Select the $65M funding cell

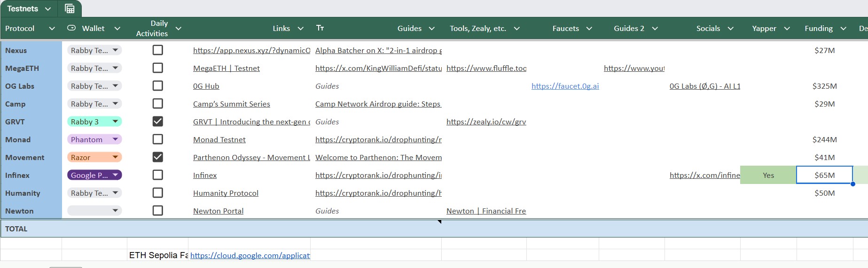825,175
